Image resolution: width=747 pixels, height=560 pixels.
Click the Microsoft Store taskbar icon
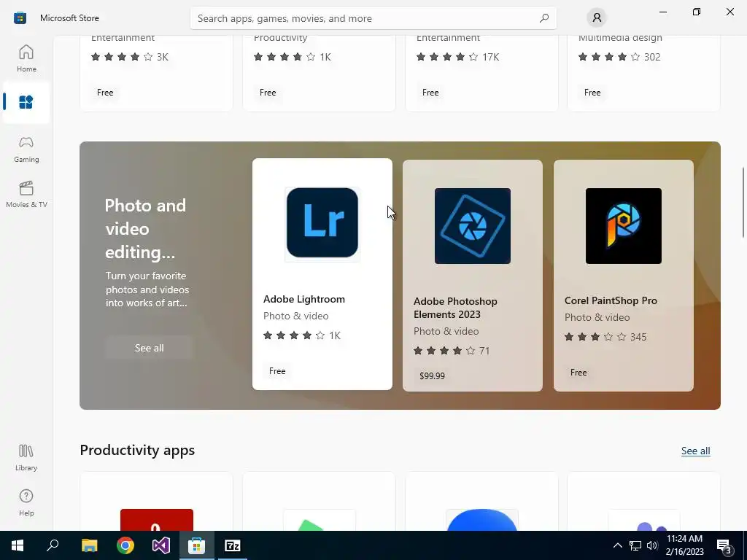coord(196,545)
